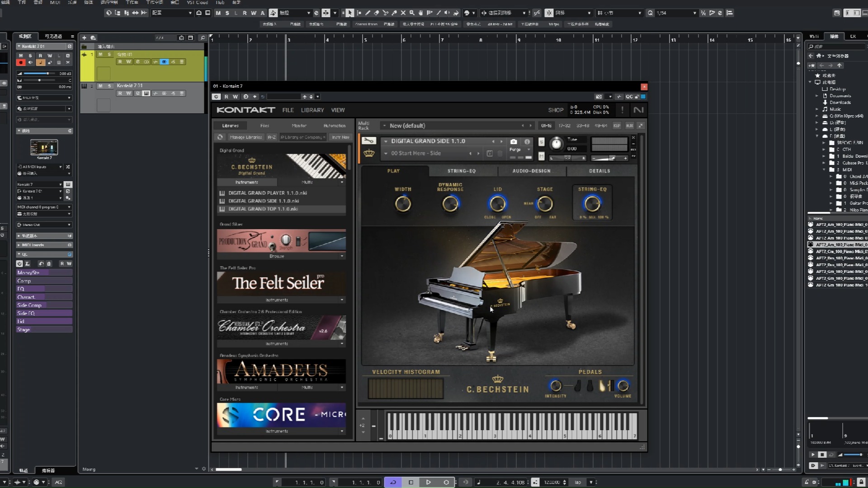The width and height of the screenshot is (868, 488).
Task: Open the 00 Start Here - Side snapshot dropdown
Action: coord(386,154)
